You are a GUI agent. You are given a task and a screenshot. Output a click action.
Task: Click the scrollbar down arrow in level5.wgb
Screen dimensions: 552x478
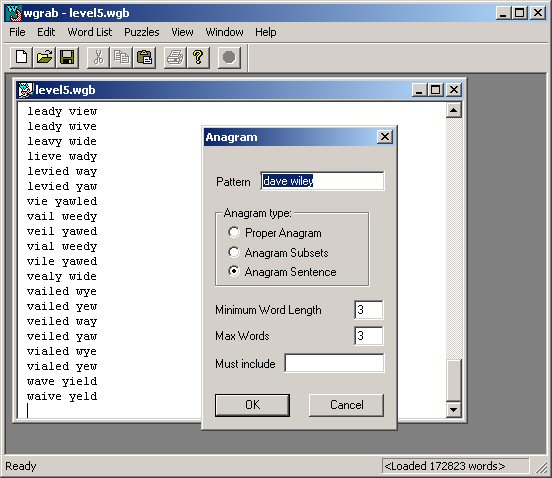tap(454, 410)
